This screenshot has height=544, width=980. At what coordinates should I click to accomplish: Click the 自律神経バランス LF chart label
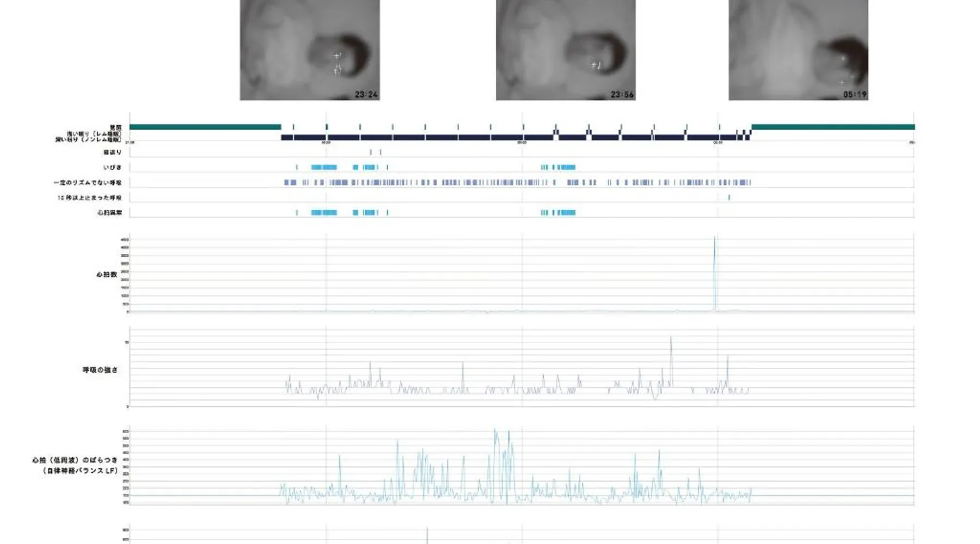pos(75,466)
